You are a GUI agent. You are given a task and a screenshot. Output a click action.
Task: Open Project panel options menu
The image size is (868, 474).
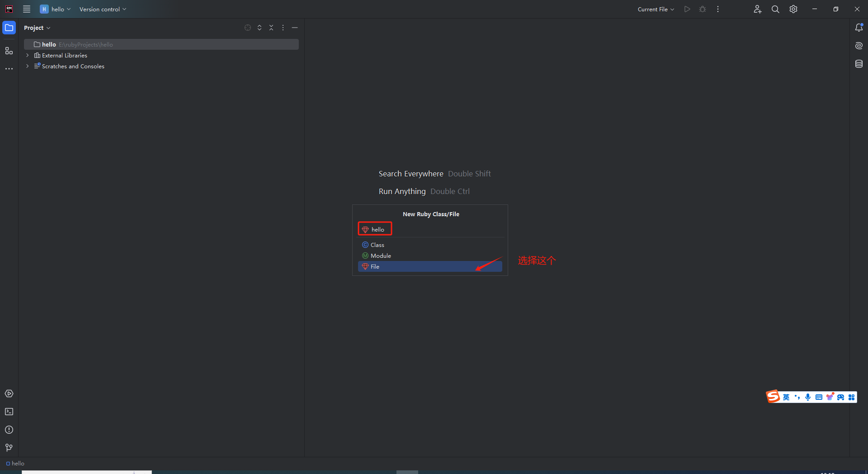click(x=283, y=28)
